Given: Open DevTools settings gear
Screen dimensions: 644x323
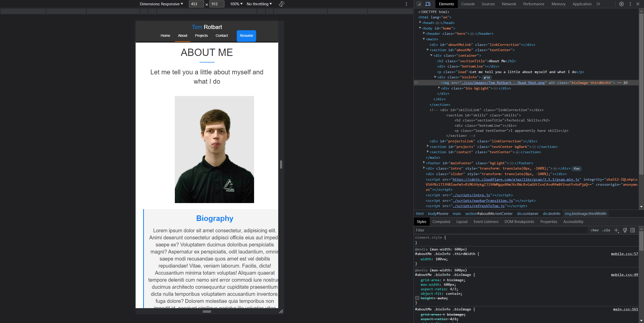Looking at the screenshot, I should tap(621, 4).
